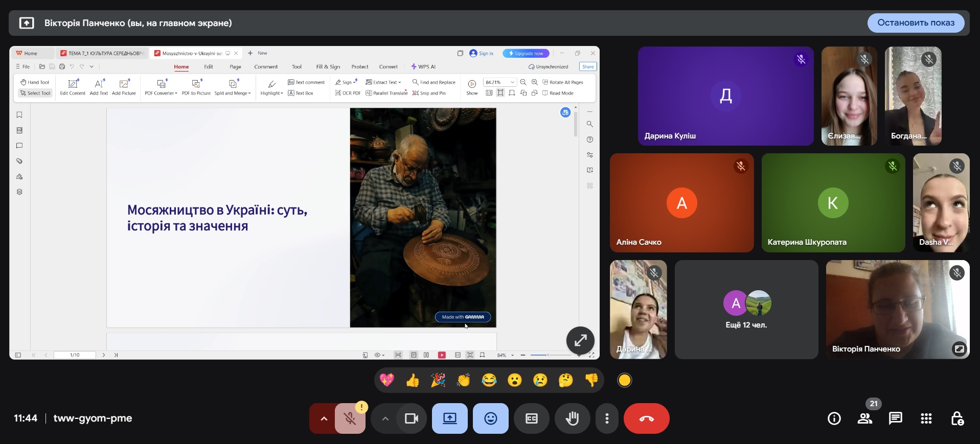Click the red leave call button
The image size is (980, 444).
[646, 418]
